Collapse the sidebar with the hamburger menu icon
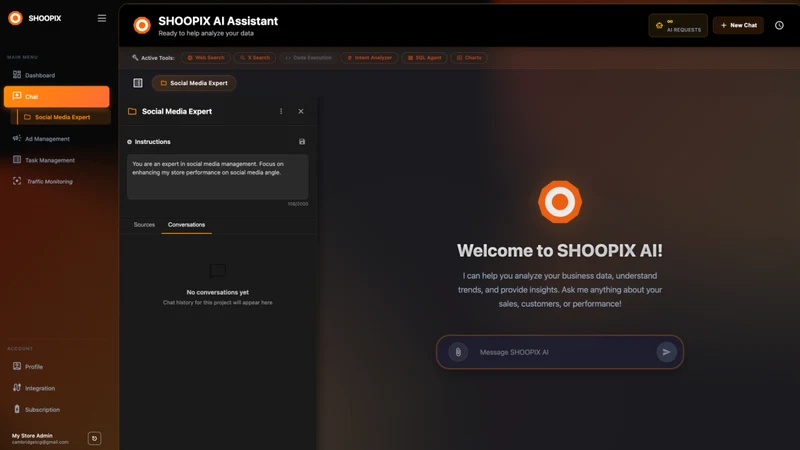 tap(102, 18)
